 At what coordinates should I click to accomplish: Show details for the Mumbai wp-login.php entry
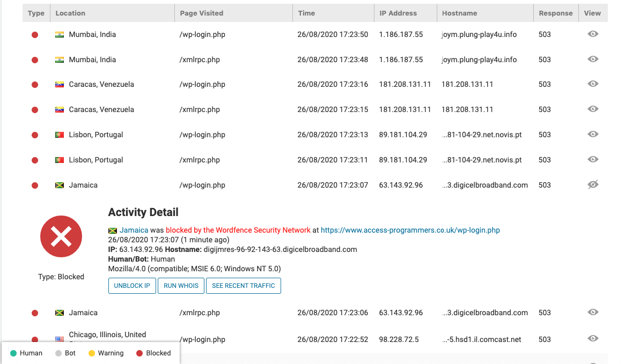(593, 34)
